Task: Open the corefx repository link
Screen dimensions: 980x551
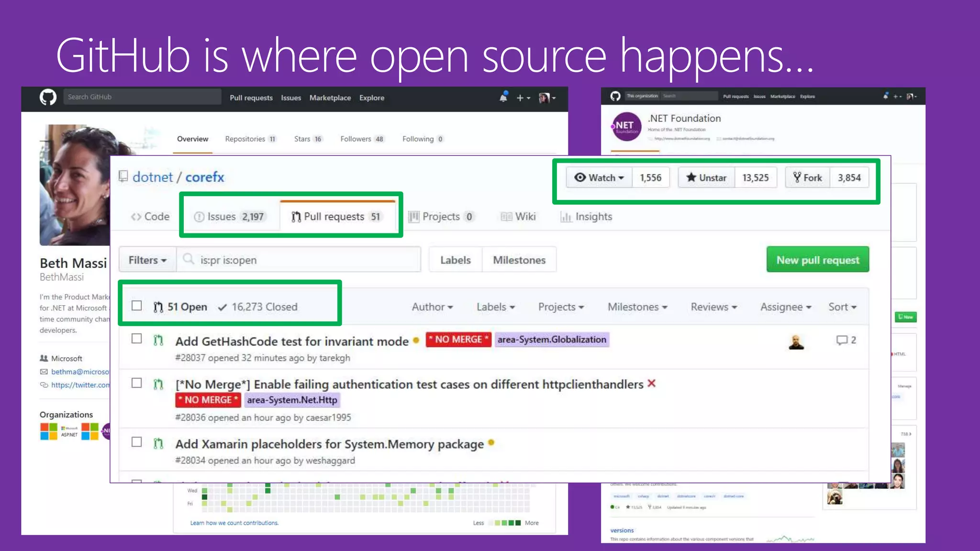Action: [204, 177]
